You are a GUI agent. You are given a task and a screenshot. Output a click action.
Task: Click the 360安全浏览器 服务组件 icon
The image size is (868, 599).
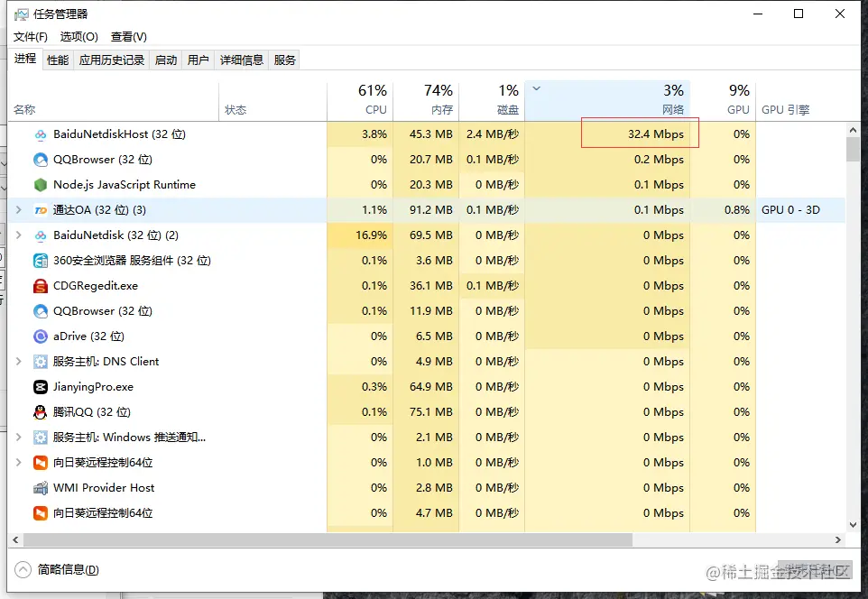41,261
